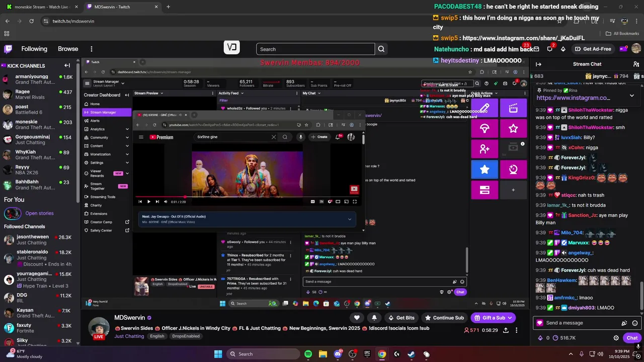Open emote picker in chat input

[x=635, y=323]
